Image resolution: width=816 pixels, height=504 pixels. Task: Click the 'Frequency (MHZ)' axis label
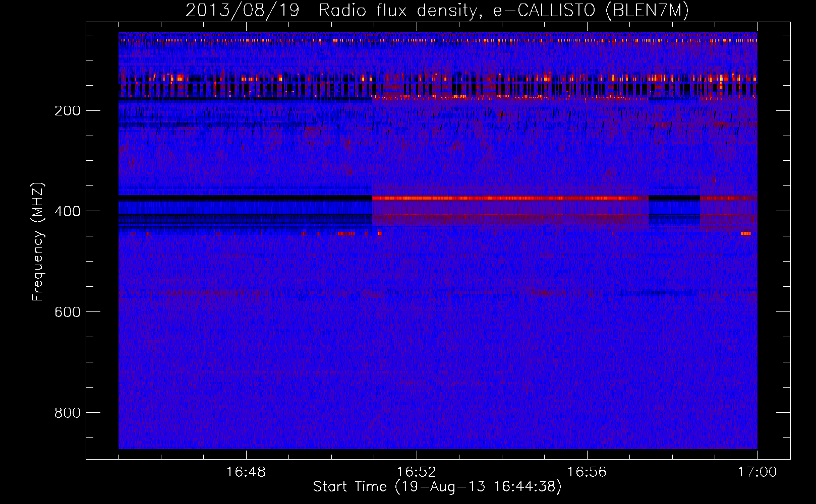[38, 242]
